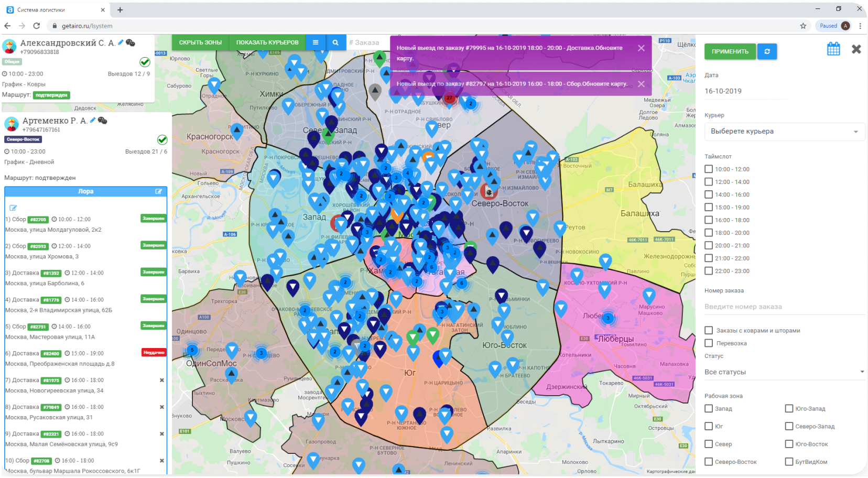
Task: Edit courier Артеменко Р. А. with pencil icon
Action: click(x=93, y=120)
